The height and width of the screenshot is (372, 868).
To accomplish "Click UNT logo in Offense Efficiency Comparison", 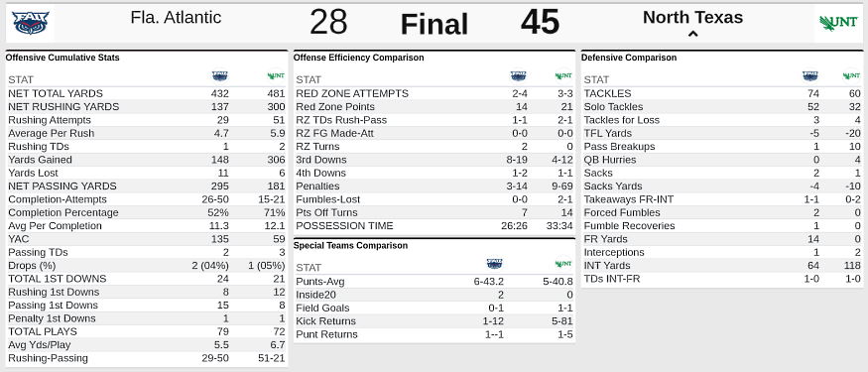I will [x=563, y=75].
